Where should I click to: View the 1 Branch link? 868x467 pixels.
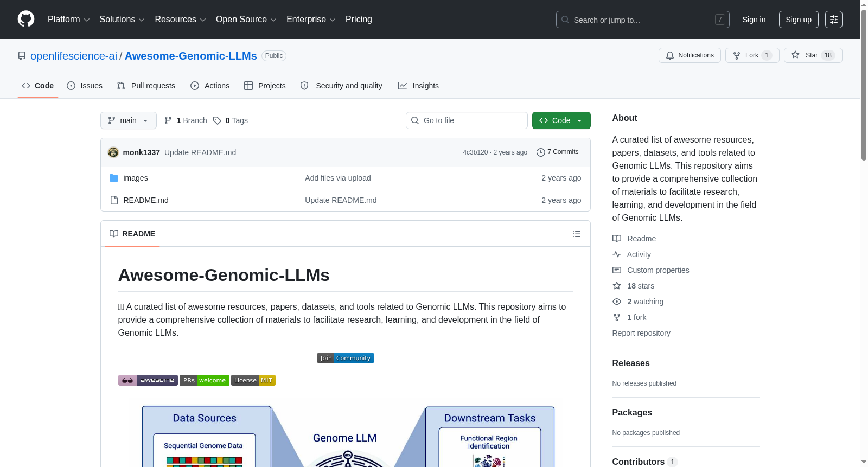pos(186,120)
